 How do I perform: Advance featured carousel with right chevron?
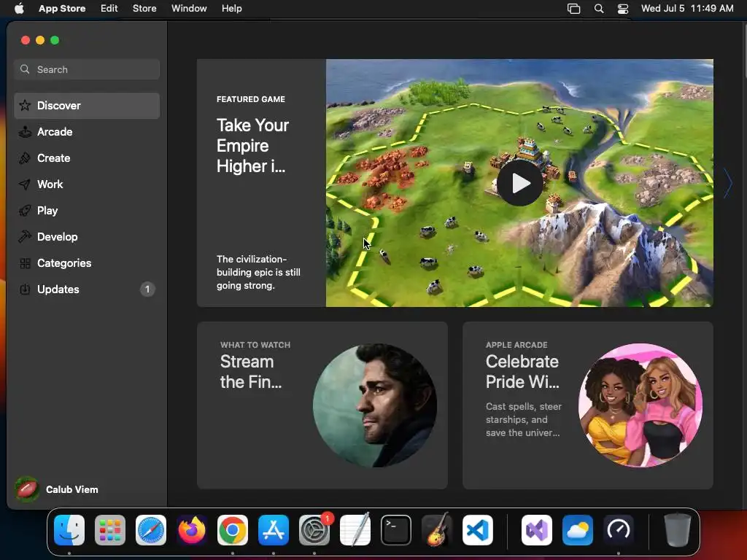pos(727,183)
